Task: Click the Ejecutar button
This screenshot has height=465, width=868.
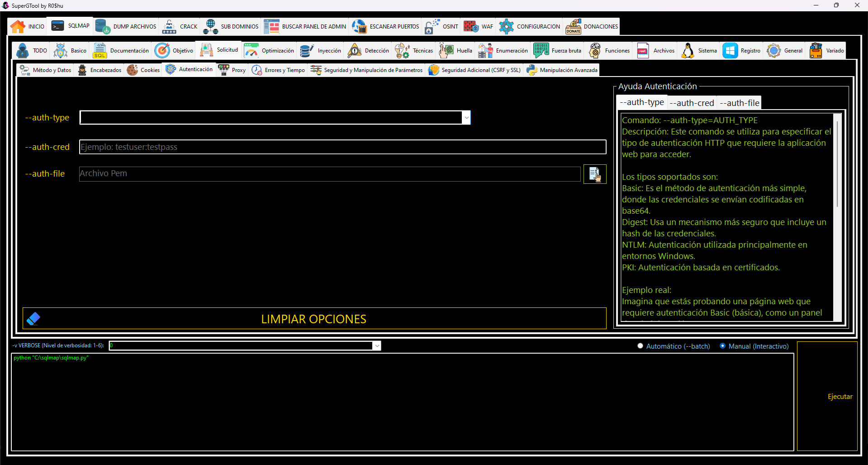Action: coord(827,396)
